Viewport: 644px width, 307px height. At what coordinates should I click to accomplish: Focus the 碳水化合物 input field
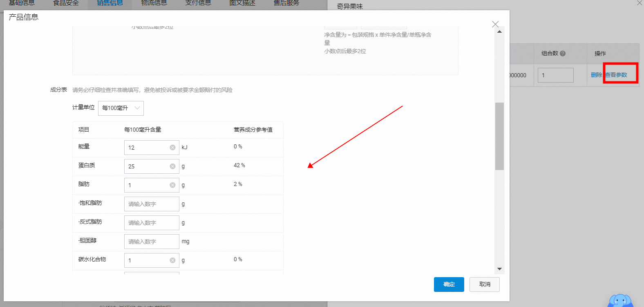coord(152,260)
